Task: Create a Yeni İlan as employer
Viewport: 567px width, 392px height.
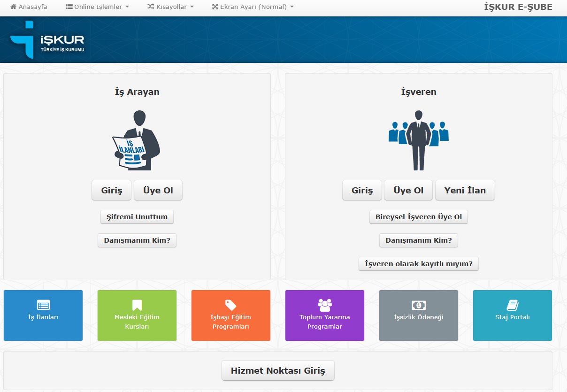Action: click(x=465, y=191)
